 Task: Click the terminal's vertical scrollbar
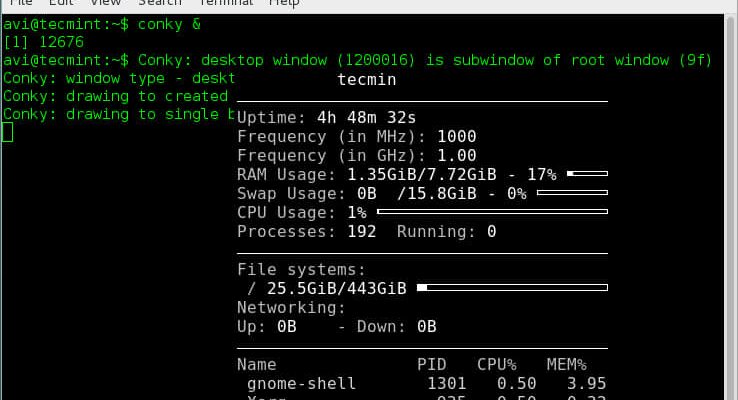coord(730,207)
